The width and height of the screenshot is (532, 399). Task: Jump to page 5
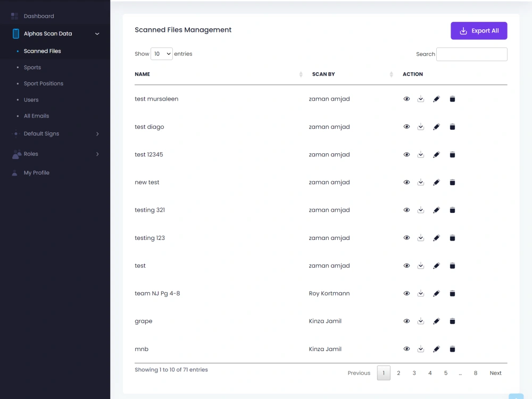[445, 373]
